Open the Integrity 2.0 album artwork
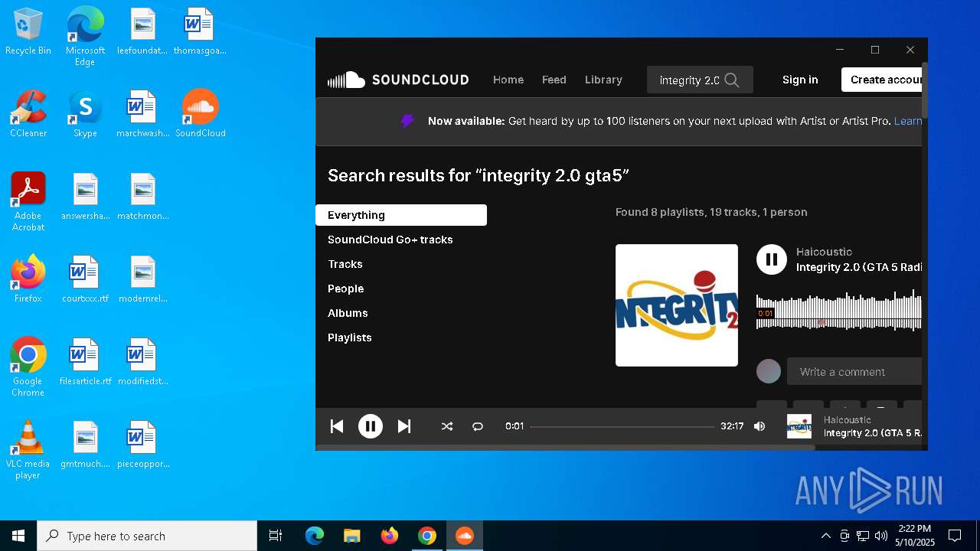 point(677,305)
